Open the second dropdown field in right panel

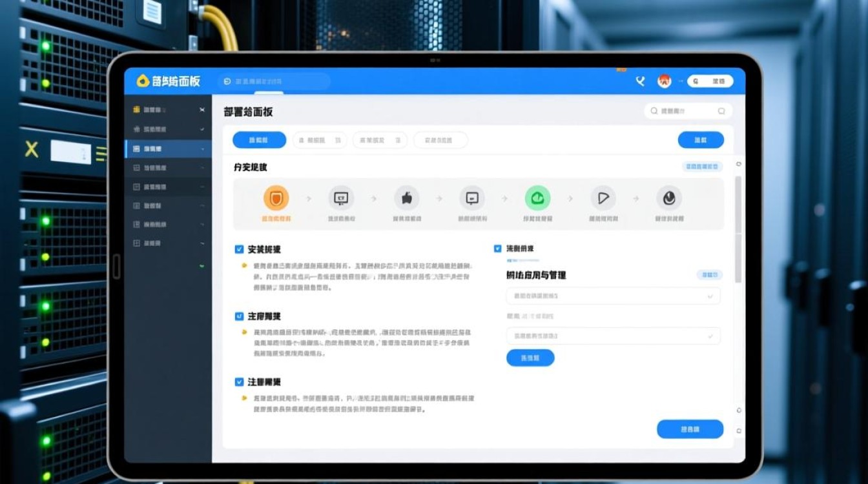pos(612,336)
